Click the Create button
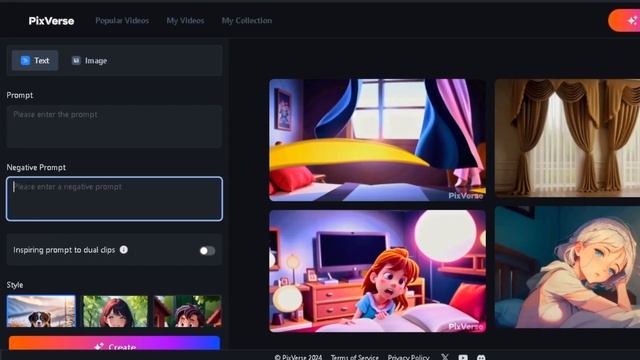This screenshot has width=640, height=360. [x=114, y=344]
